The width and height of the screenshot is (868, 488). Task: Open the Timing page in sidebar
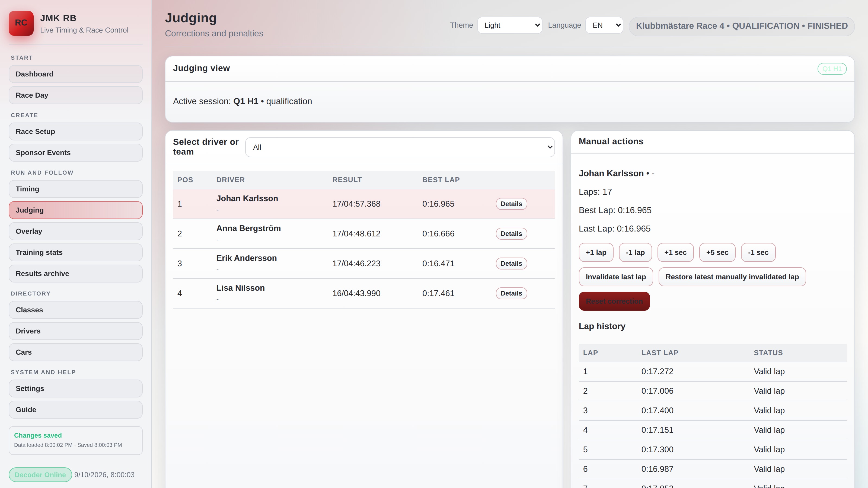click(75, 189)
